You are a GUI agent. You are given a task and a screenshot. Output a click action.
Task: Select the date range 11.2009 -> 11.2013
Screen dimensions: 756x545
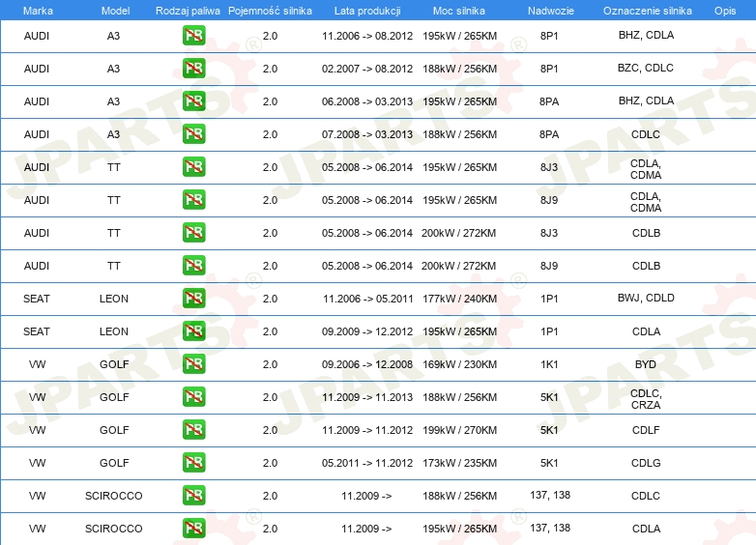367,397
